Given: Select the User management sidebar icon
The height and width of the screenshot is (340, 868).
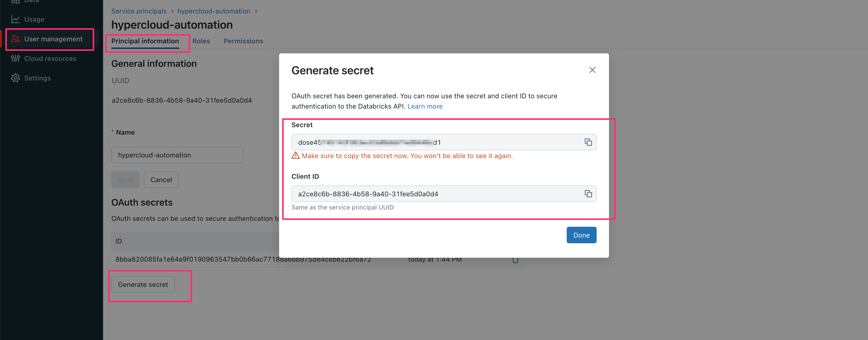Looking at the screenshot, I should 15,39.
